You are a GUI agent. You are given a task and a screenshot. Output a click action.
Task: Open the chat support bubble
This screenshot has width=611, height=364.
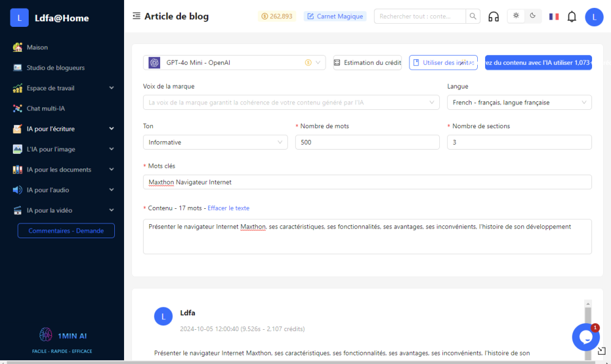(x=585, y=337)
